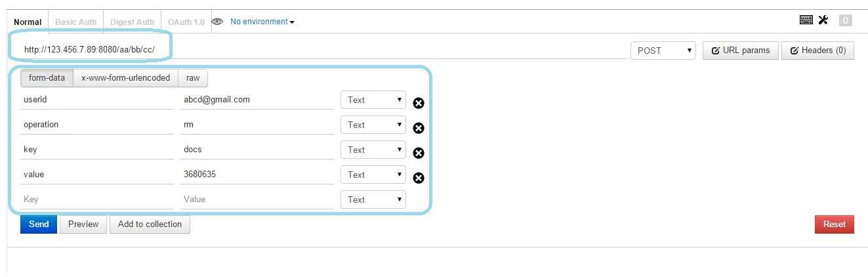Open the Headers (0) editor

[818, 51]
